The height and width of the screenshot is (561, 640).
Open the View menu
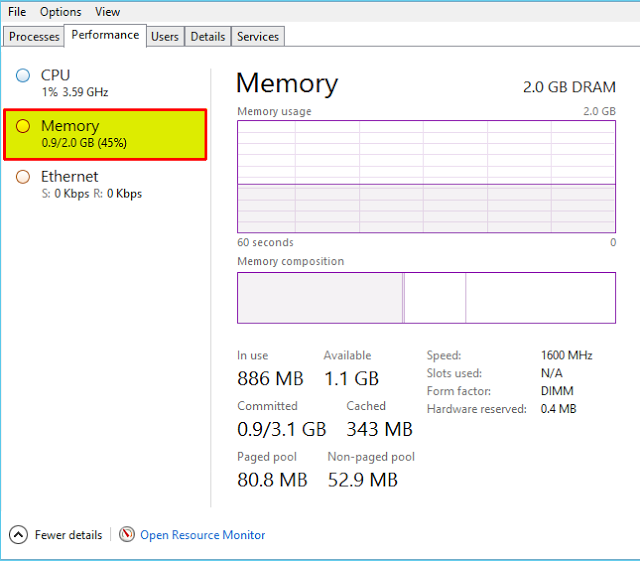pyautogui.click(x=107, y=12)
